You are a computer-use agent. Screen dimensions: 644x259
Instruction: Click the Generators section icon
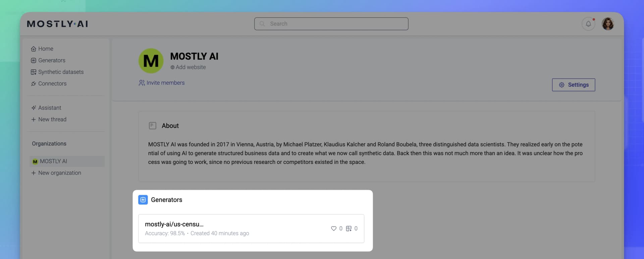click(x=143, y=200)
